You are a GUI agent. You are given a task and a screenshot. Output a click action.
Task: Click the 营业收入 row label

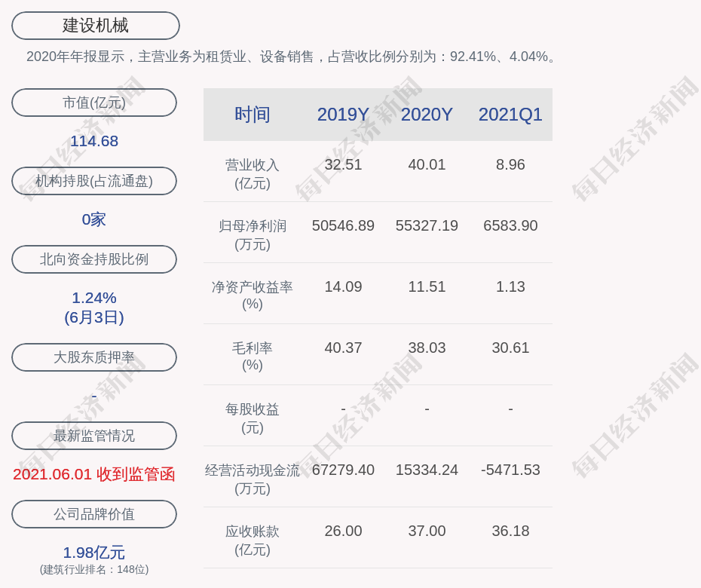pos(252,173)
